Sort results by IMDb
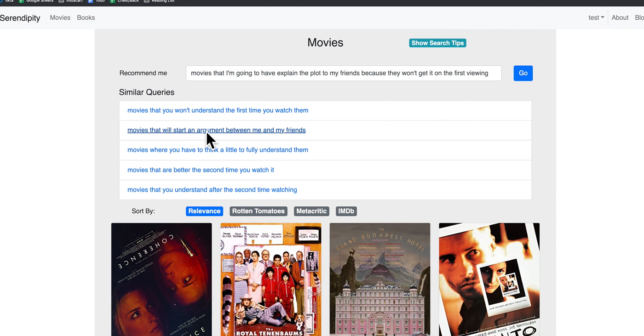Image resolution: width=644 pixels, height=336 pixels. 346,211
